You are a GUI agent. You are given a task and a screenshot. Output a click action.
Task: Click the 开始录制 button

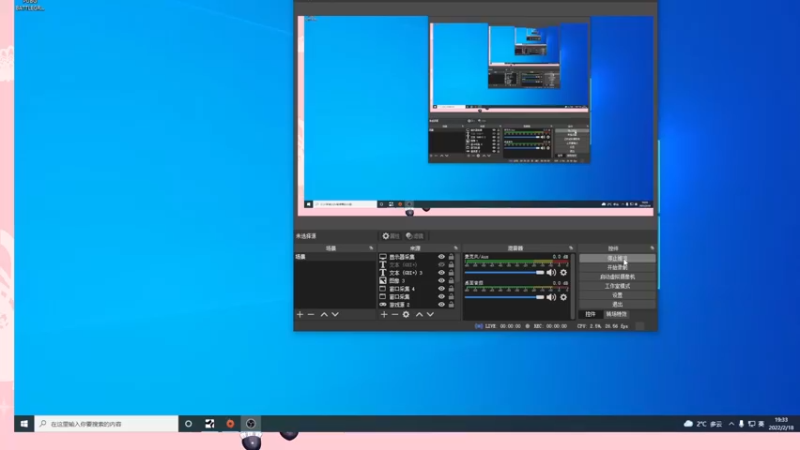click(617, 267)
